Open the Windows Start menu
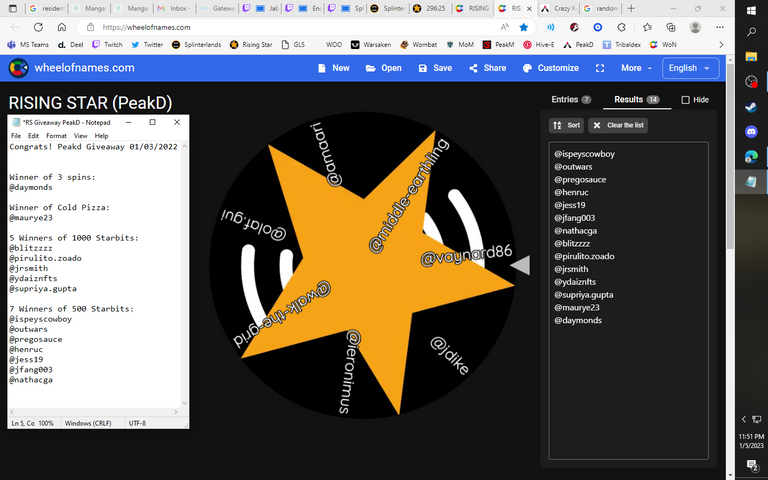The image size is (768, 480). pyautogui.click(x=751, y=10)
